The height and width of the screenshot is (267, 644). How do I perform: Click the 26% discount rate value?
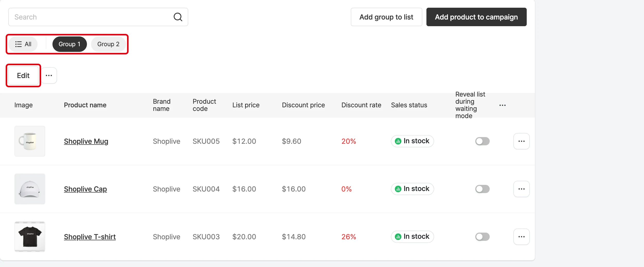pyautogui.click(x=348, y=237)
